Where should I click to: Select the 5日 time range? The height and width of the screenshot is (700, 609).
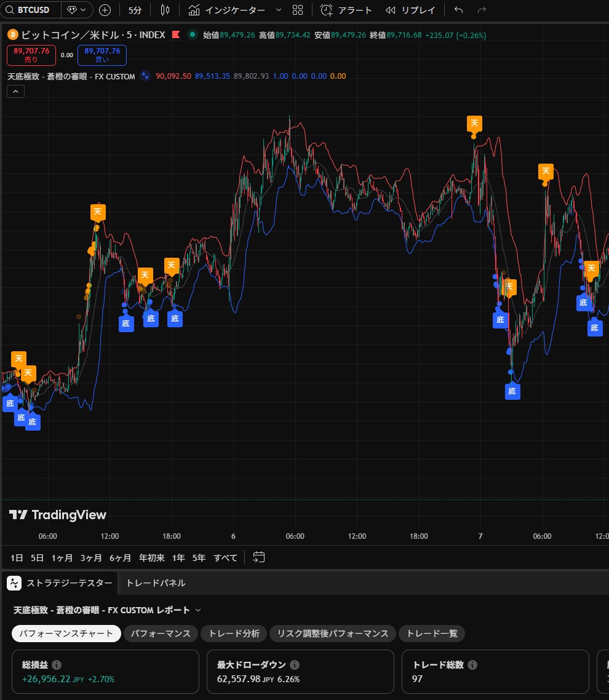click(38, 557)
